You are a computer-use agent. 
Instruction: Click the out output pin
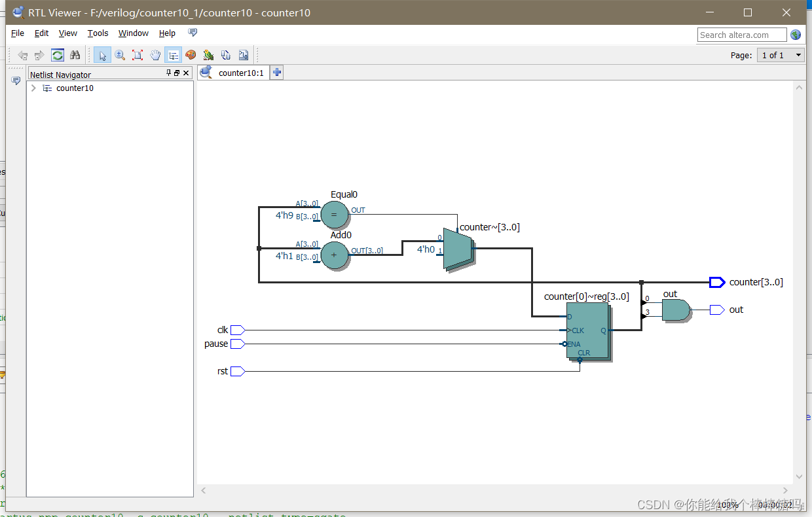717,310
